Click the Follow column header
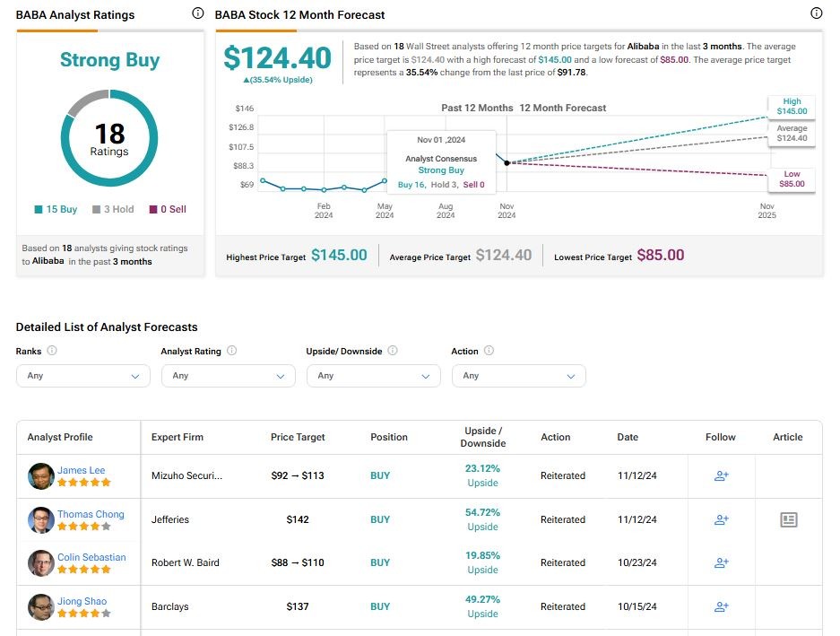The height and width of the screenshot is (636, 840). pyautogui.click(x=721, y=437)
